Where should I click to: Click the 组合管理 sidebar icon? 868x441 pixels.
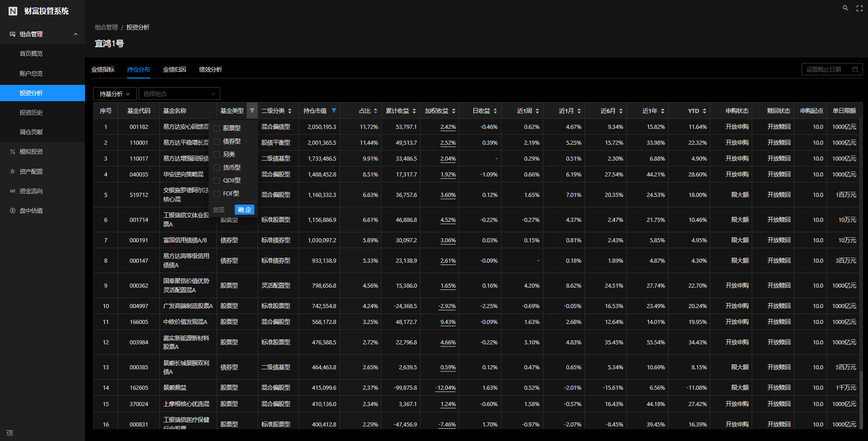click(13, 34)
